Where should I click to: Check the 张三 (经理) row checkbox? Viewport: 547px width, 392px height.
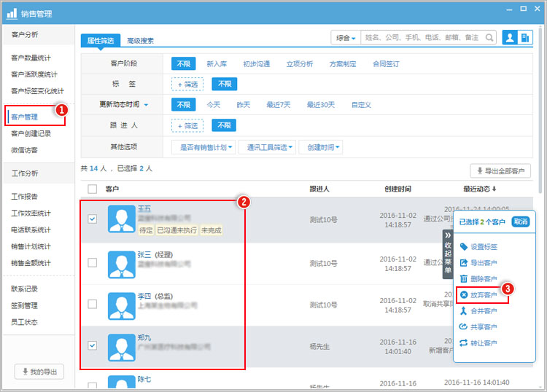point(92,262)
